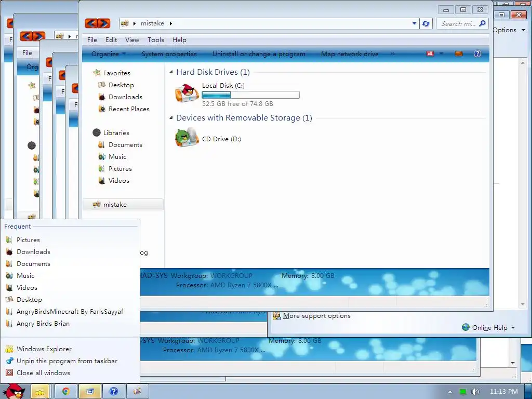532x399 pixels.
Task: Open the Angry Bird Start button
Action: pos(14,391)
